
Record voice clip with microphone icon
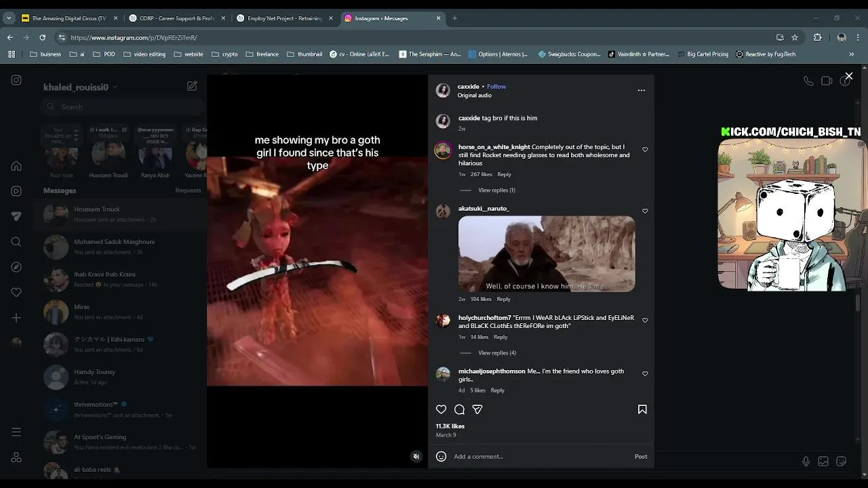[806, 462]
